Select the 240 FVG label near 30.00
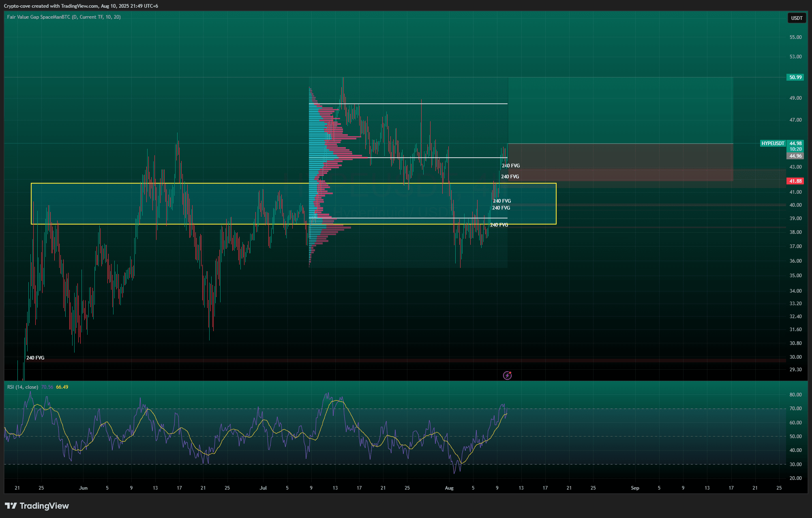Screen dimensions: 812x518 (35, 358)
